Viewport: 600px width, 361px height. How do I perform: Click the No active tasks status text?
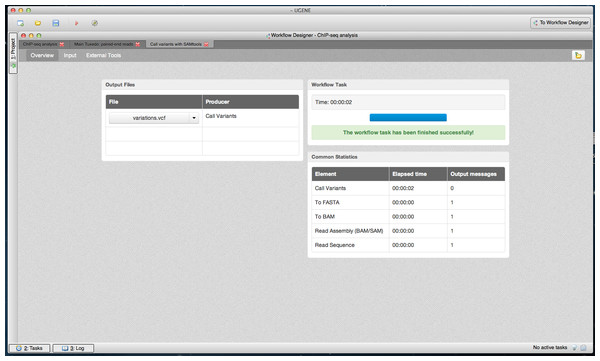point(550,348)
